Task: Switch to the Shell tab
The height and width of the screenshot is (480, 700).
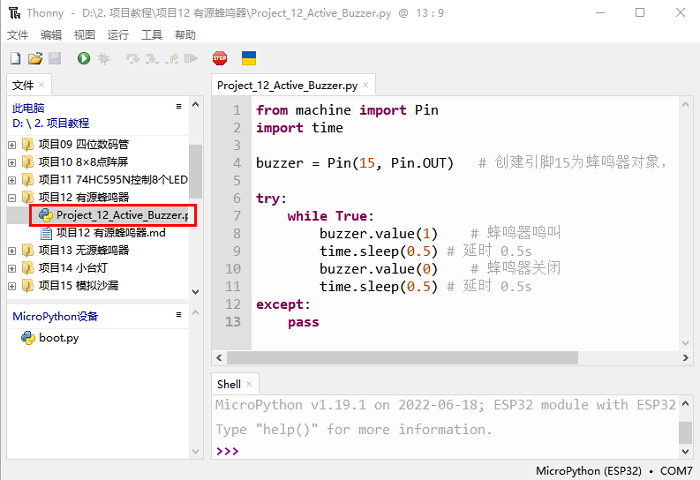Action: pyautogui.click(x=229, y=384)
